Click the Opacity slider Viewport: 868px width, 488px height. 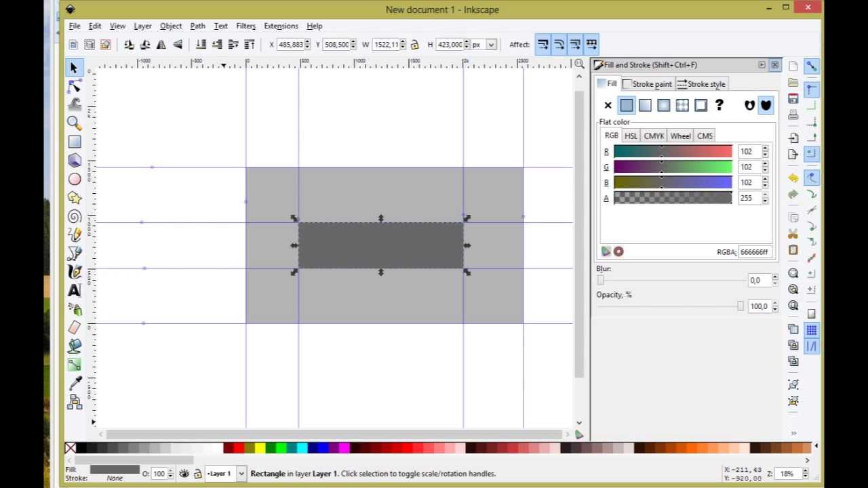[x=671, y=306]
